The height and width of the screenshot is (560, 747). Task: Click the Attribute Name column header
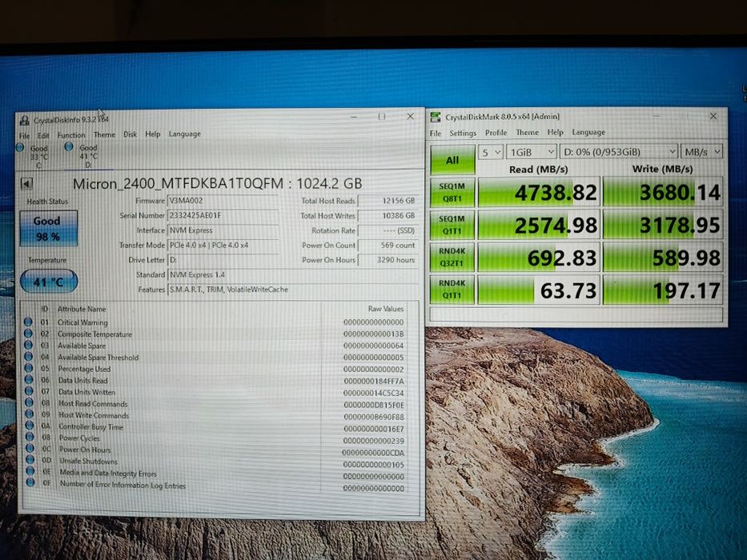[x=82, y=309]
